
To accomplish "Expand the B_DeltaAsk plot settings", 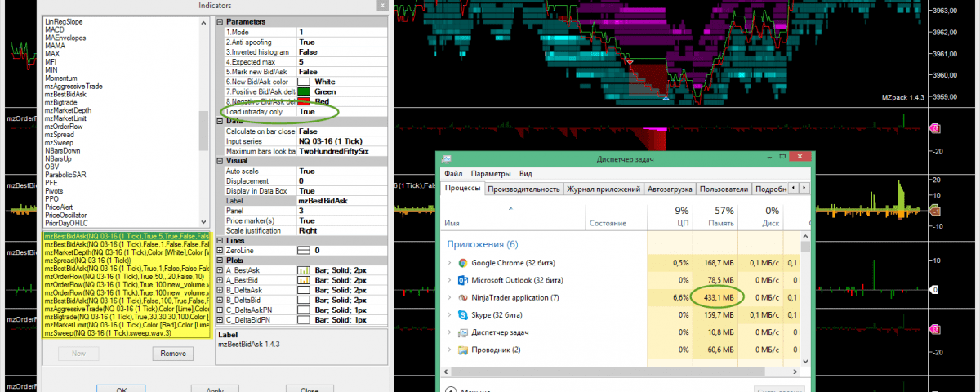I will coord(220,290).
